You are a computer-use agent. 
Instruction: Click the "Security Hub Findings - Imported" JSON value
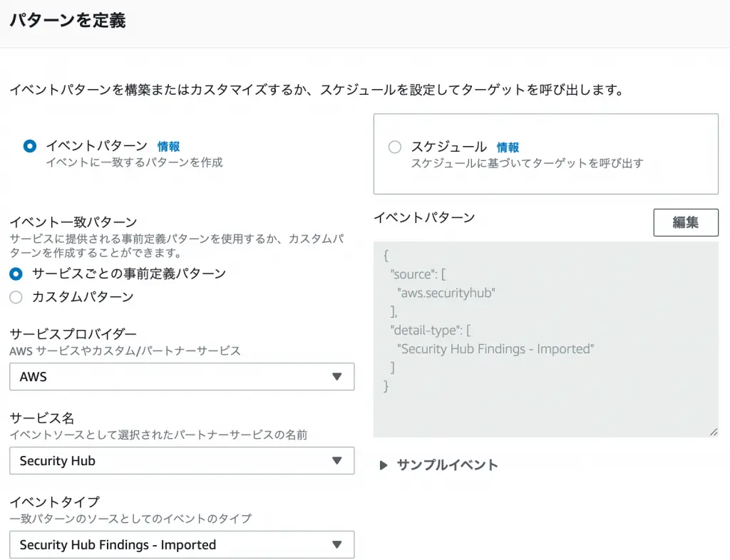[x=495, y=349]
